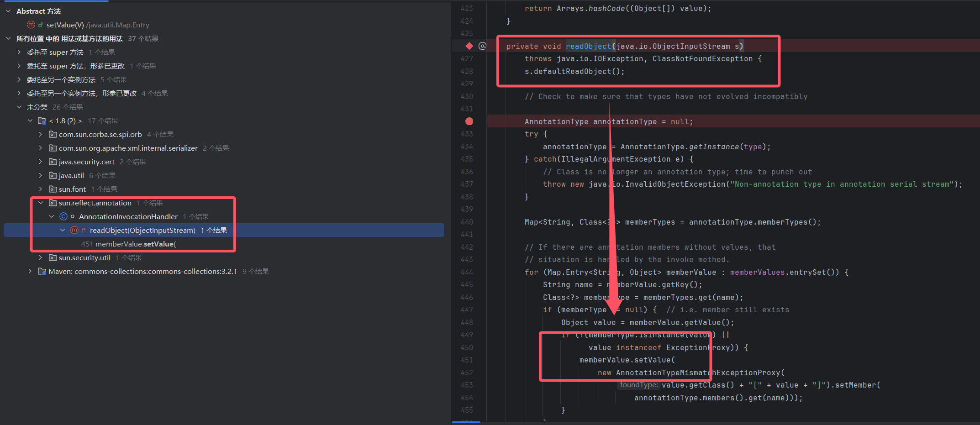Expand the Maven commons-collections:3.2.1 node
The image size is (980, 425).
tap(30, 271)
